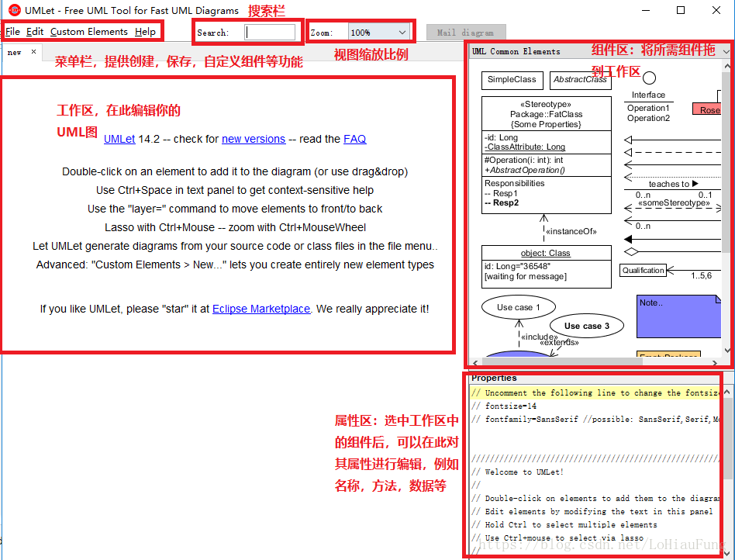The height and width of the screenshot is (560, 735).
Task: Open the FAQ link
Action: click(x=355, y=140)
